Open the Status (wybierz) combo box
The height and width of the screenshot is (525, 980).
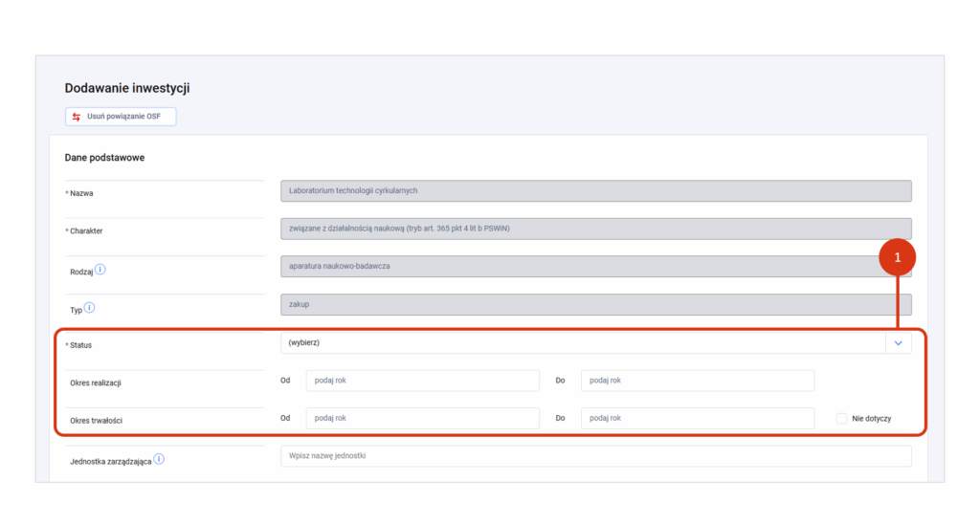(x=595, y=342)
